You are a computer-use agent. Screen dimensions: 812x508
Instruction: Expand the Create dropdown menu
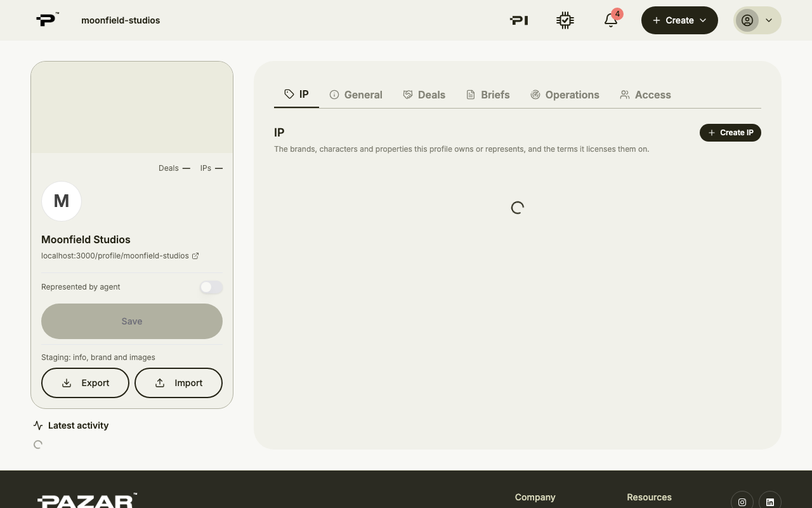click(679, 20)
